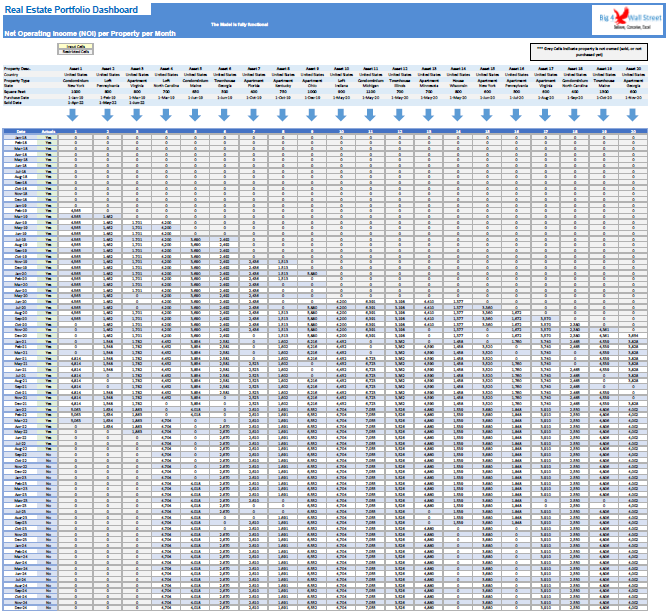Click the Grey Cells ownership note box

tap(589, 51)
